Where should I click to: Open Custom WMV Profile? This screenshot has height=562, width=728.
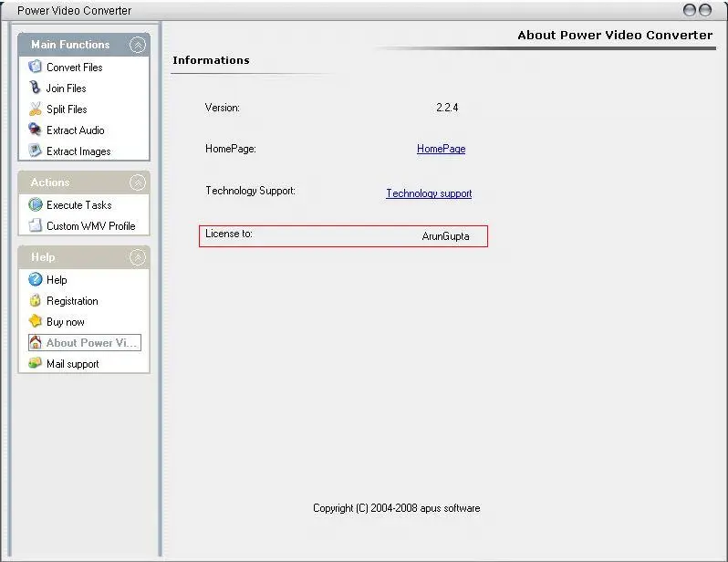(x=91, y=226)
